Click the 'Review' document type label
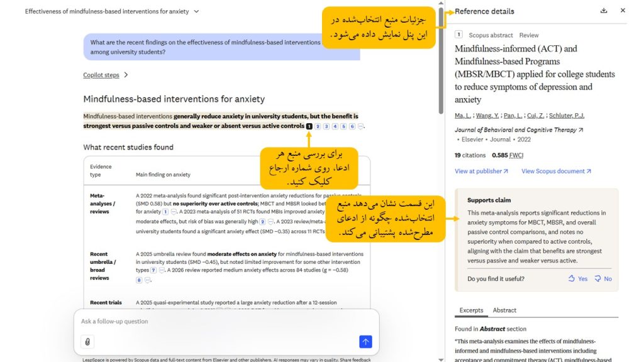The width and height of the screenshot is (644, 362). [x=528, y=35]
